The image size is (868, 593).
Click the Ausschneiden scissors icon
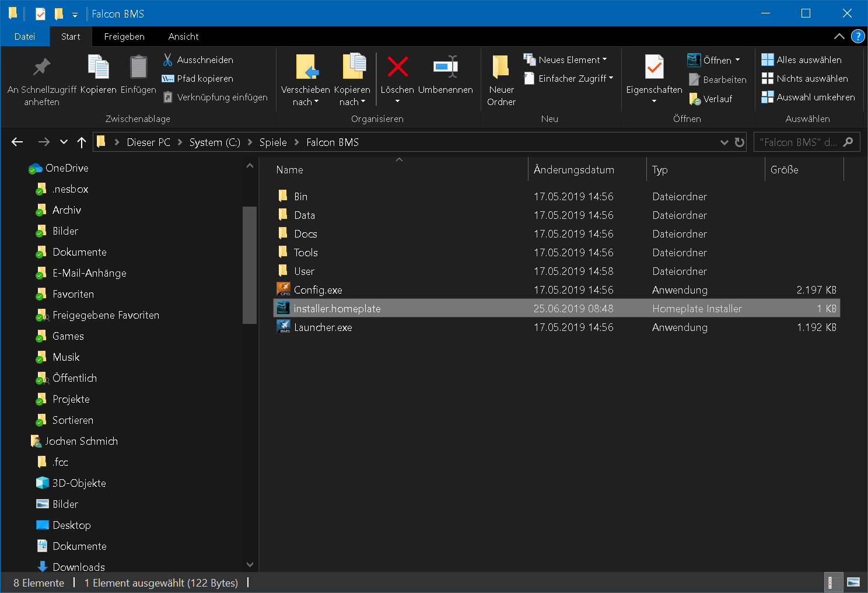(168, 60)
